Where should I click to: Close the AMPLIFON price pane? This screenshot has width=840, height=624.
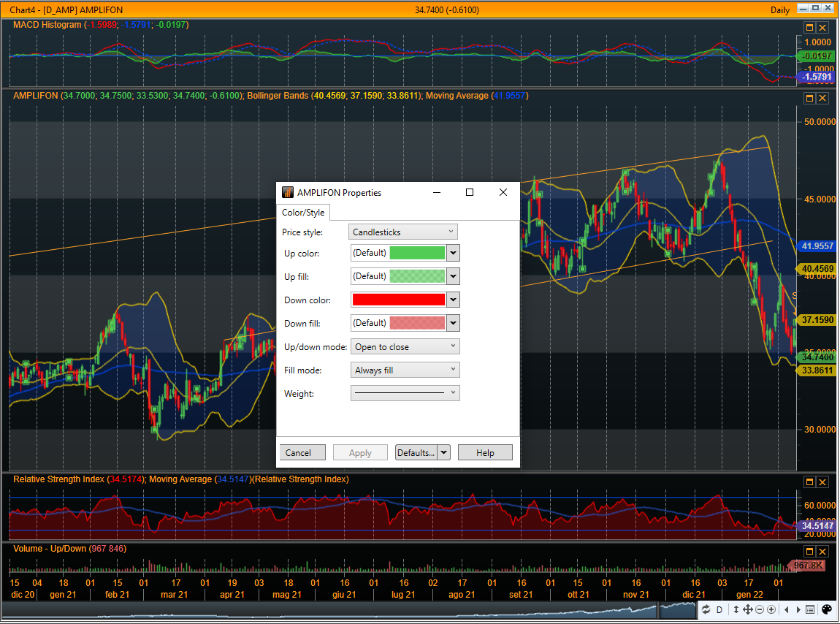point(822,98)
